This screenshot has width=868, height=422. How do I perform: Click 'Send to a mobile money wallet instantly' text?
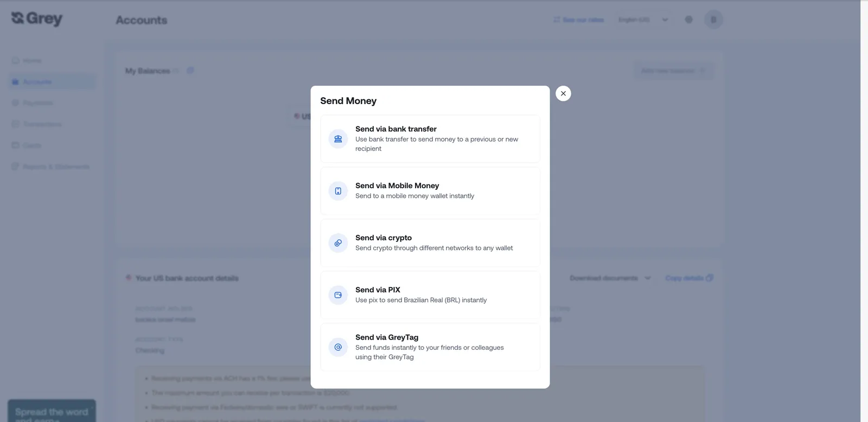(414, 196)
